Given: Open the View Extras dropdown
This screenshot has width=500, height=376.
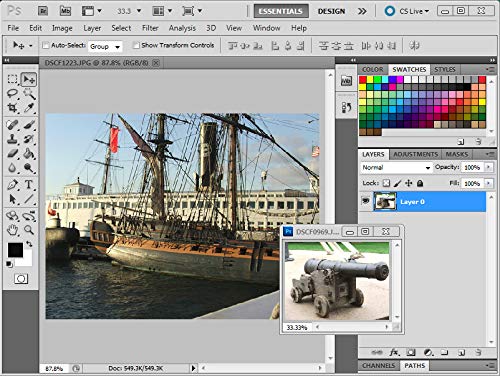Looking at the screenshot, I should 91,11.
